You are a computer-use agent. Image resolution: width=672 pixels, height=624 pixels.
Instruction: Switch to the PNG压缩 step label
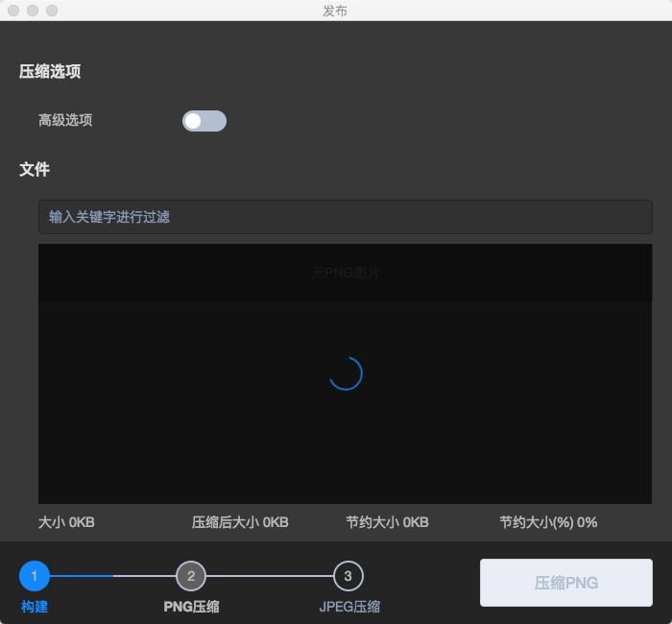coord(191,607)
